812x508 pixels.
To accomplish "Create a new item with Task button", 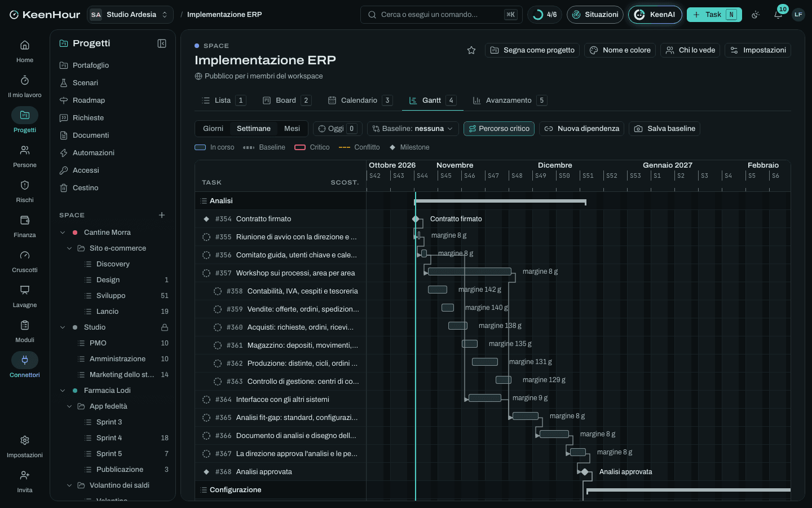I will [x=714, y=15].
